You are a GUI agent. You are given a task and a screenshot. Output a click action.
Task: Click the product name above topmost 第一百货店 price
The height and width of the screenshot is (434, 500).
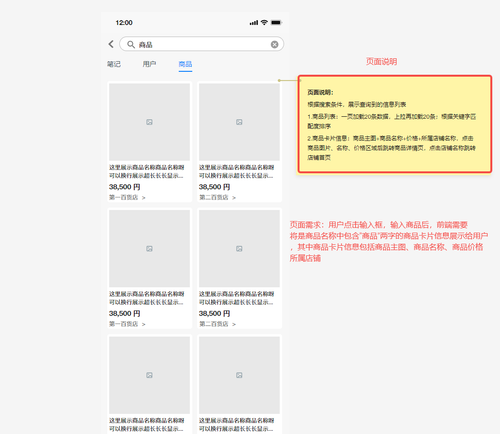click(147, 171)
